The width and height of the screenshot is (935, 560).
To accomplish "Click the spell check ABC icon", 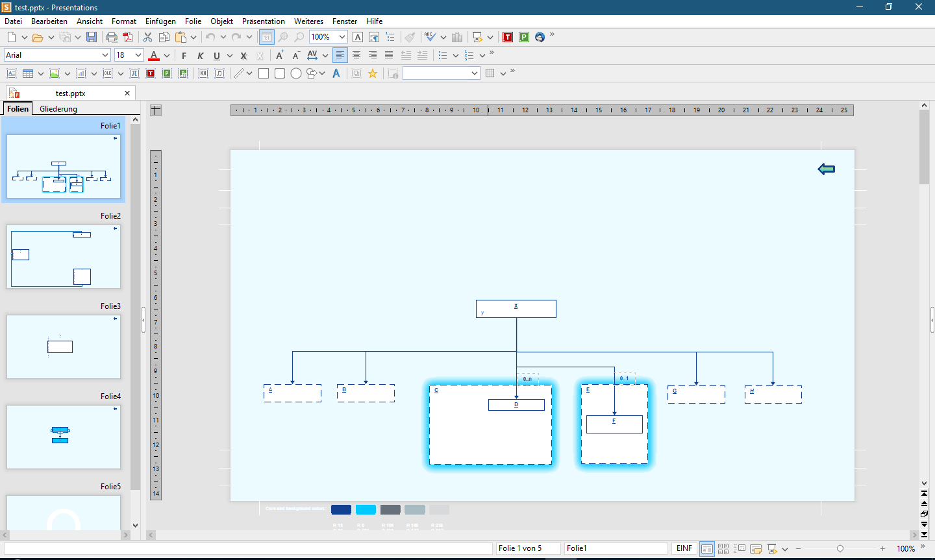I will (430, 37).
